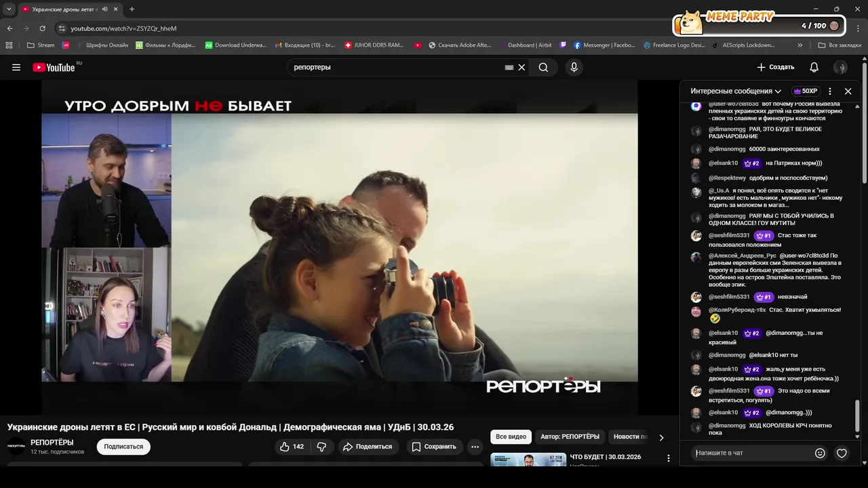
Task: Open the YouTube hamburger guide menu
Action: pos(16,67)
